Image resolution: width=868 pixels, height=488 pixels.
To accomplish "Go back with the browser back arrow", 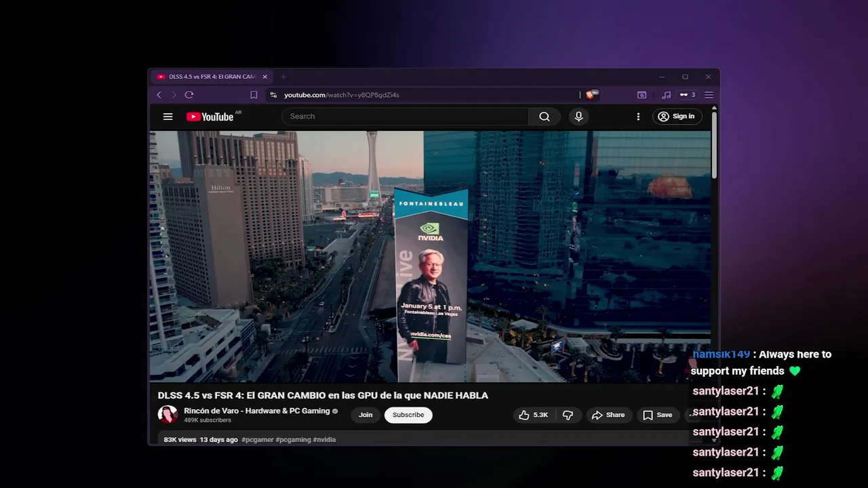I will [159, 95].
